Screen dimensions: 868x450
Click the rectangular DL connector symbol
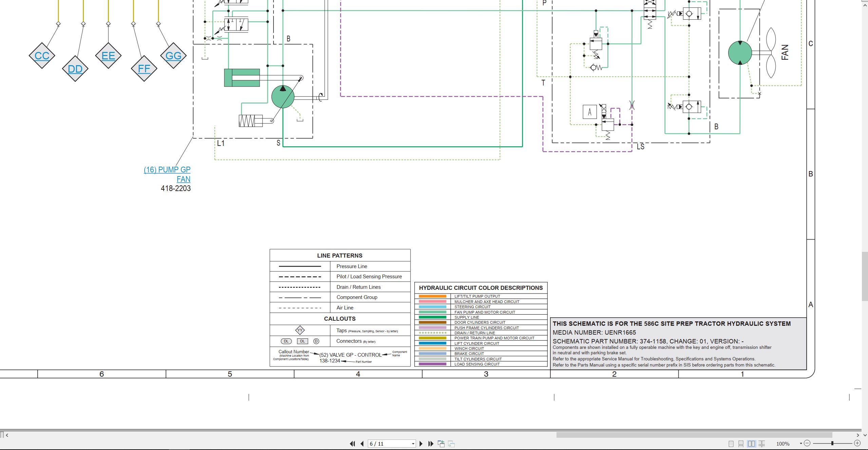[x=302, y=341]
